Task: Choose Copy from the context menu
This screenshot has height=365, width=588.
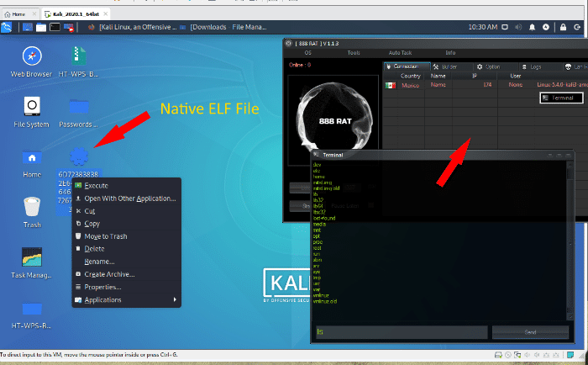Action: (x=126, y=224)
